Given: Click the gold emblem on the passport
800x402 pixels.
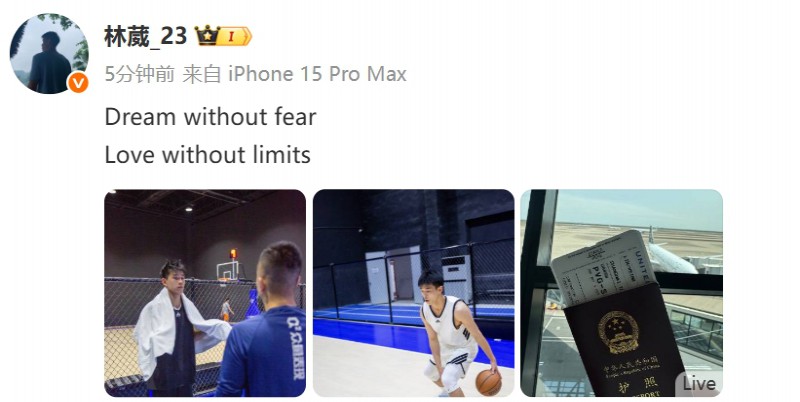Looking at the screenshot, I should (x=618, y=332).
